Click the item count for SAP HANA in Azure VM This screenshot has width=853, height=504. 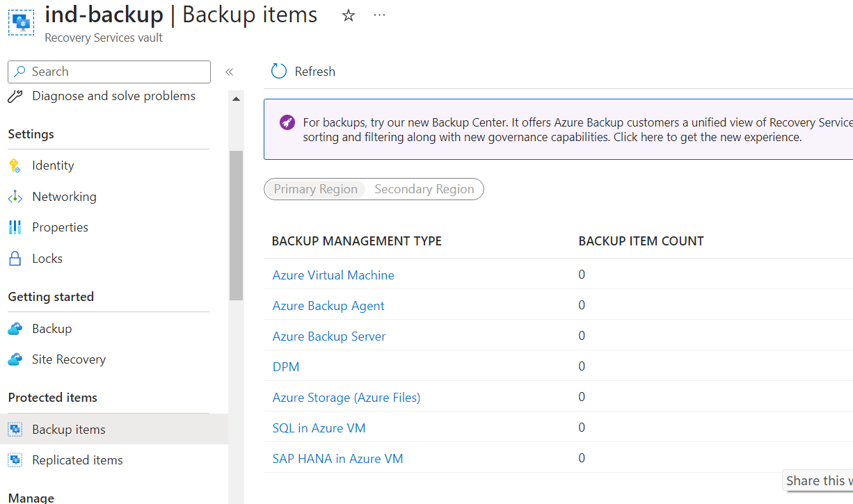pos(582,458)
